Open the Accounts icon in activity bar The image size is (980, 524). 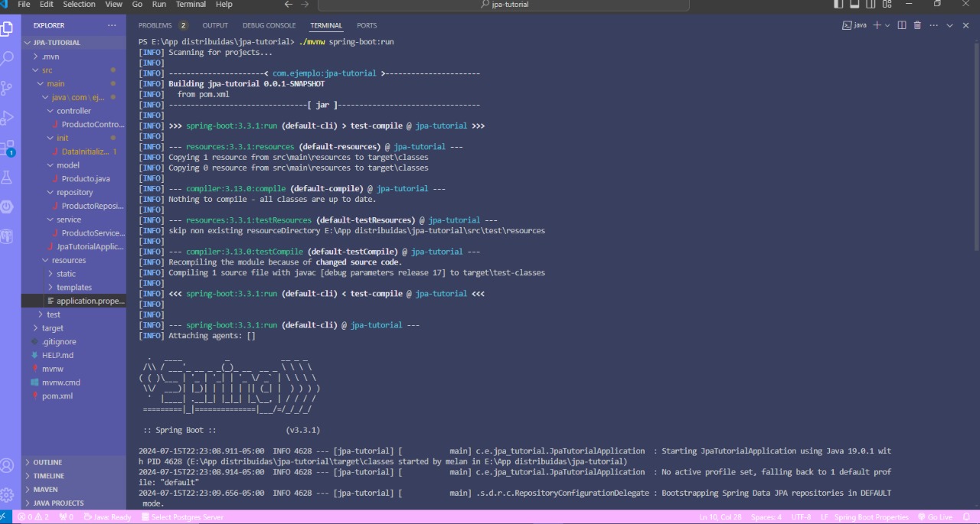click(7, 465)
